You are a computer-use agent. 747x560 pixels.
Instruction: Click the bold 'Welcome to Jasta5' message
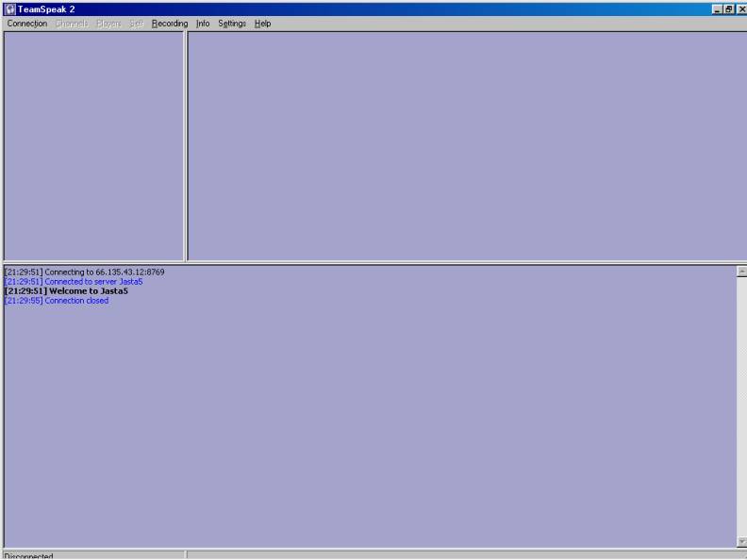coord(66,291)
